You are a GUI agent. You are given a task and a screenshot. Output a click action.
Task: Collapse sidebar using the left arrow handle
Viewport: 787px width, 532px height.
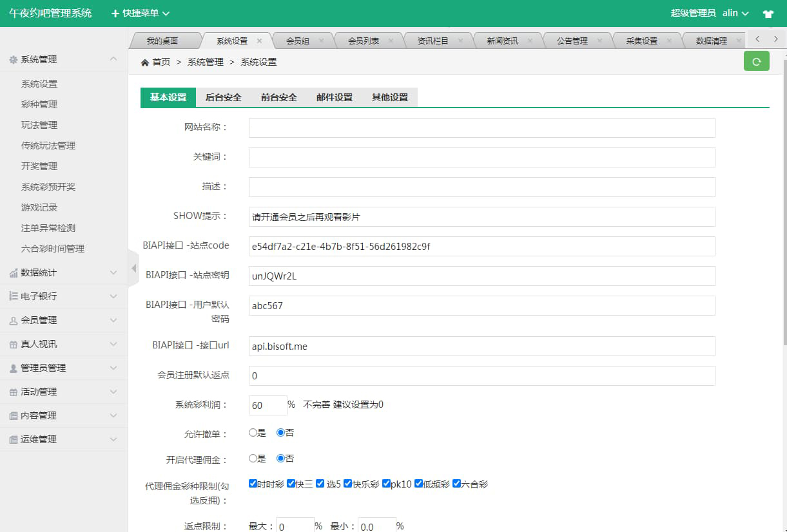[133, 267]
